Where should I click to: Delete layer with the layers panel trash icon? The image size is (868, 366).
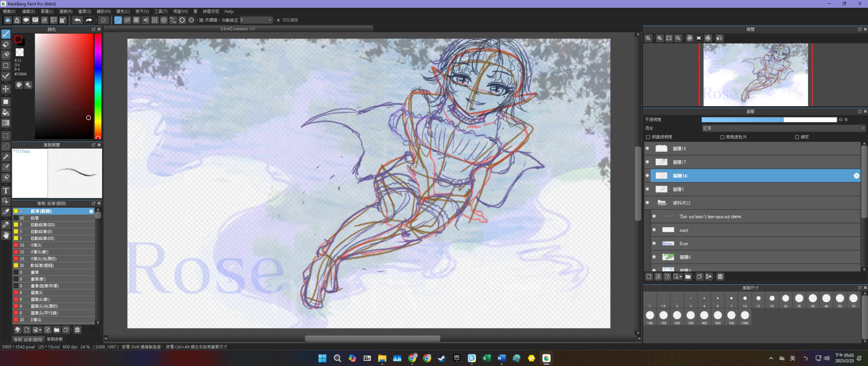tap(720, 277)
